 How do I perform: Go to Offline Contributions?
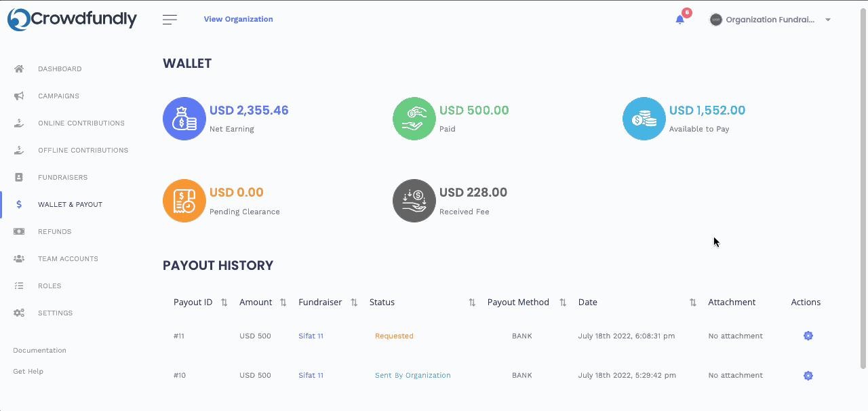point(83,150)
